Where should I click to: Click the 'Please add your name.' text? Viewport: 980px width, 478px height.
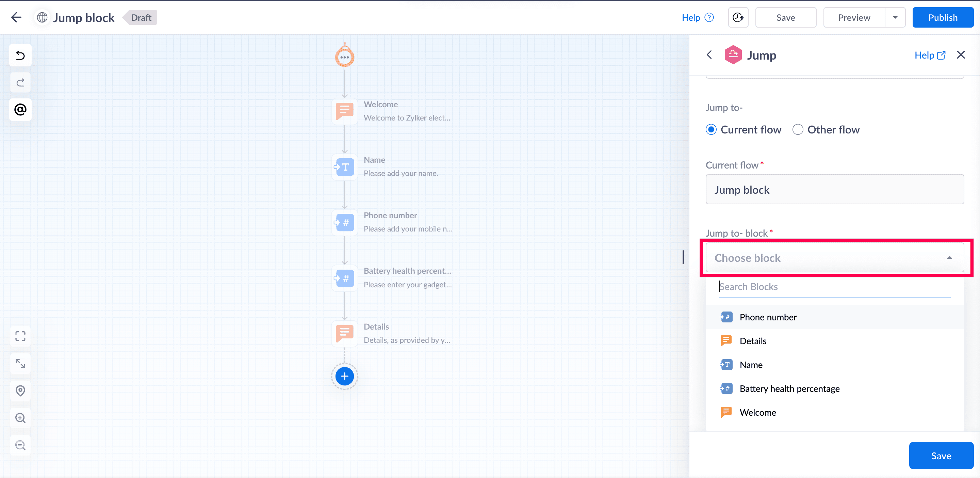(401, 174)
